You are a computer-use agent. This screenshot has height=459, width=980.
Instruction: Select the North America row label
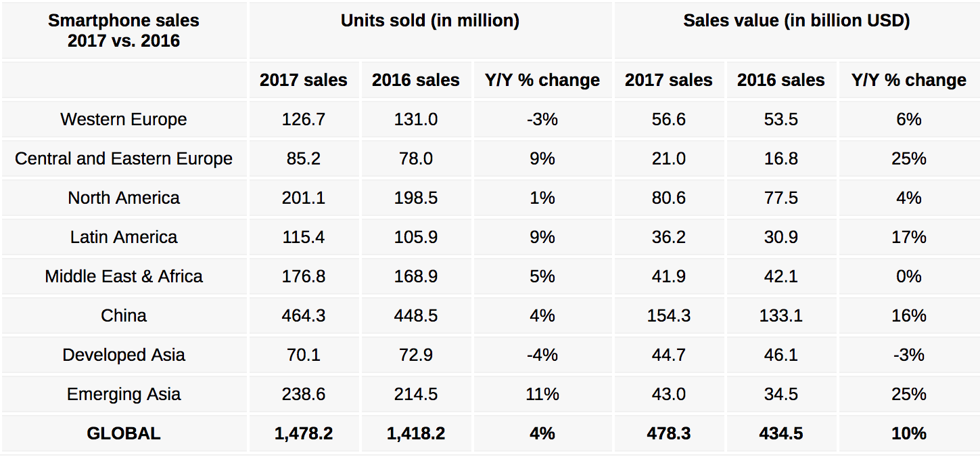(124, 198)
